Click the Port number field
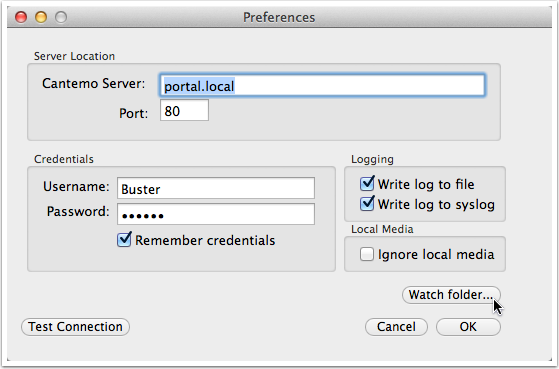559x369 pixels. pyautogui.click(x=184, y=111)
